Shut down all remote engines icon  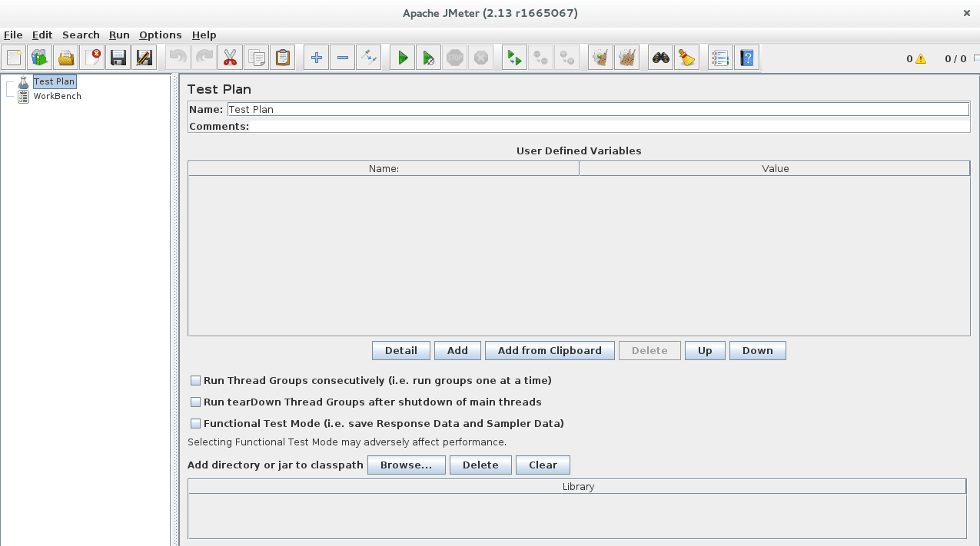click(x=566, y=58)
